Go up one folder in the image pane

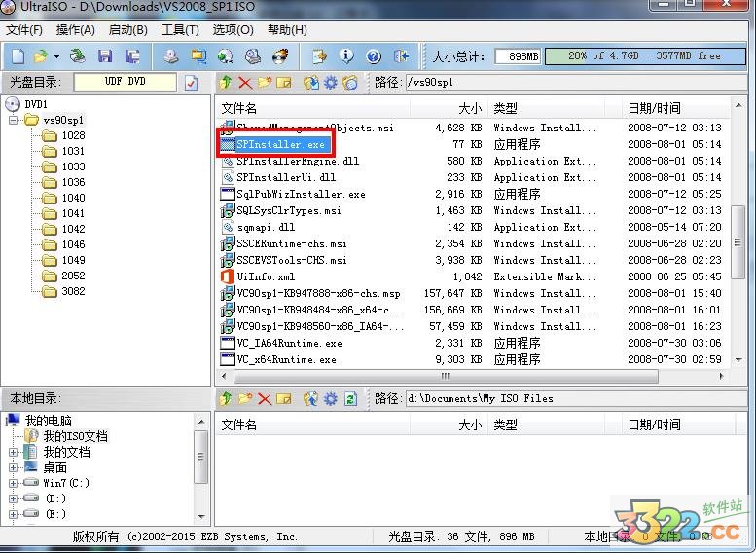[226, 83]
